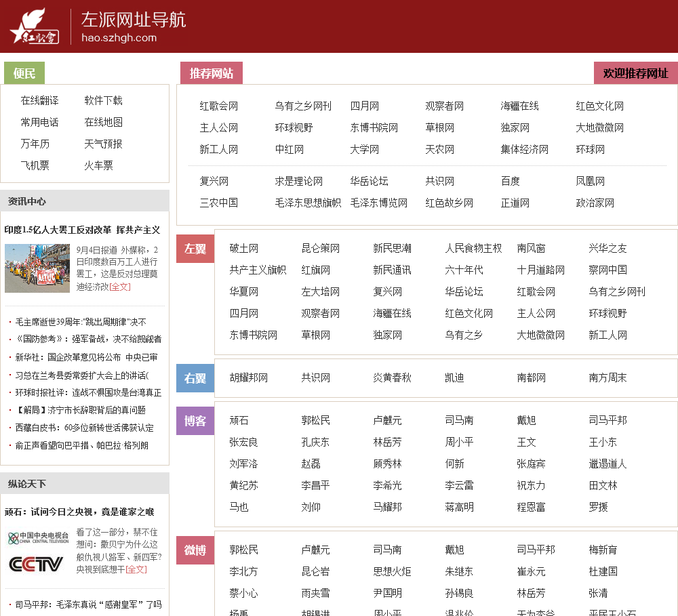Viewport: 678px width, 616px height.
Task: Select the 便民 tab
Action: click(24, 73)
